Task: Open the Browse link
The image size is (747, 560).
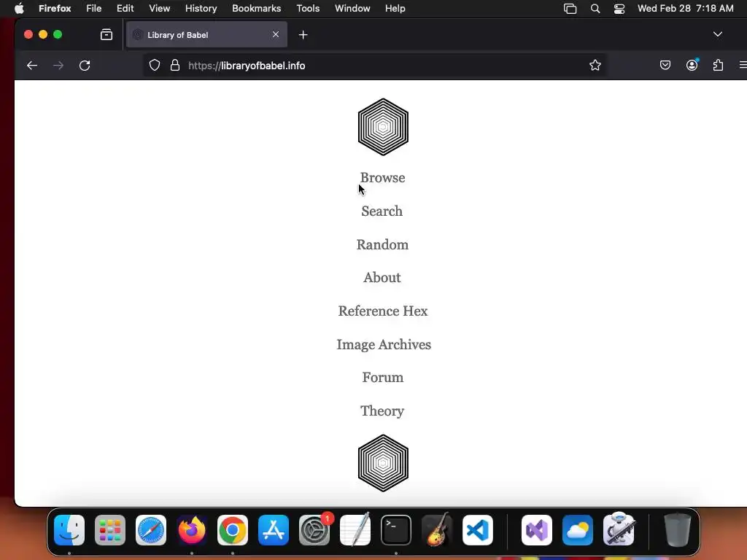Action: 382,178
